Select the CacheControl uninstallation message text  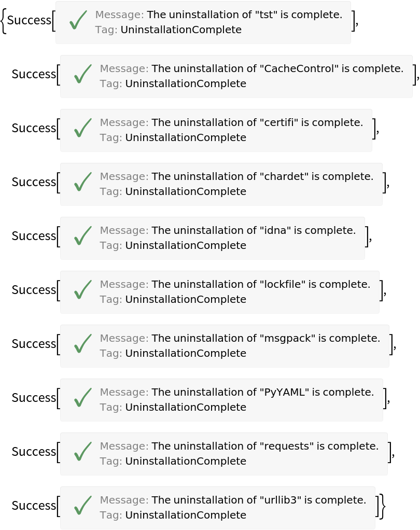tap(277, 68)
